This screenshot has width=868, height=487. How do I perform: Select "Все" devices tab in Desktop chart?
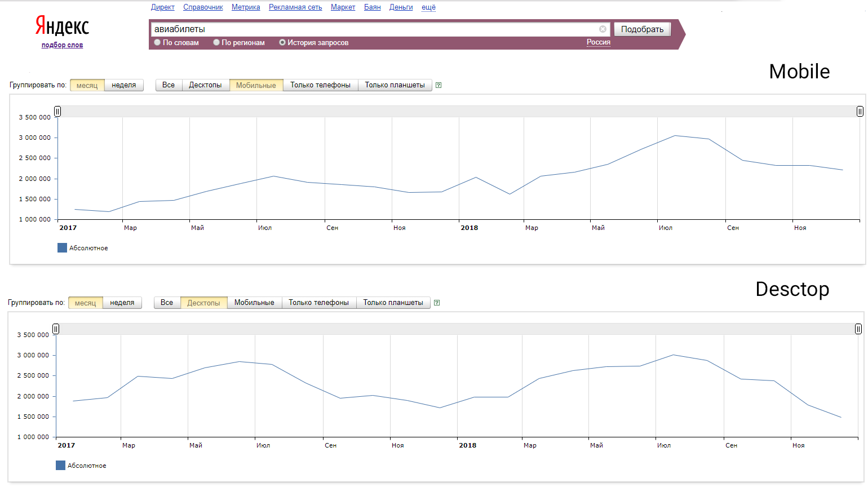[167, 303]
